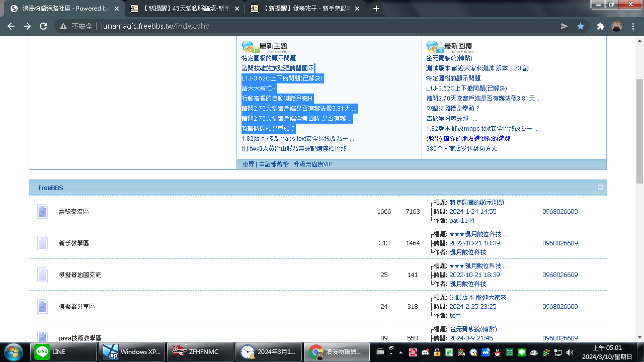Open the 2024年3月1 clock taskbar window
The width and height of the screenshot is (644, 362).
point(270,352)
